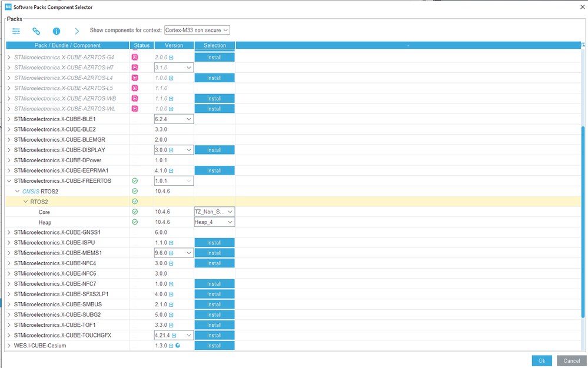This screenshot has height=368, width=588.
Task: Expand the X-CUBE-GNSS1 pack
Action: [9, 232]
